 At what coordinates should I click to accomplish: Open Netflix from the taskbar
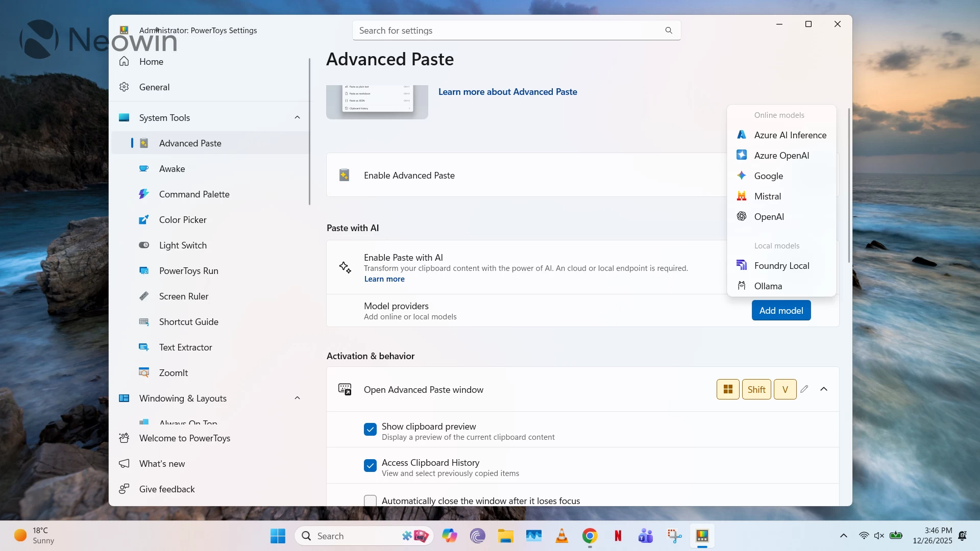(618, 536)
